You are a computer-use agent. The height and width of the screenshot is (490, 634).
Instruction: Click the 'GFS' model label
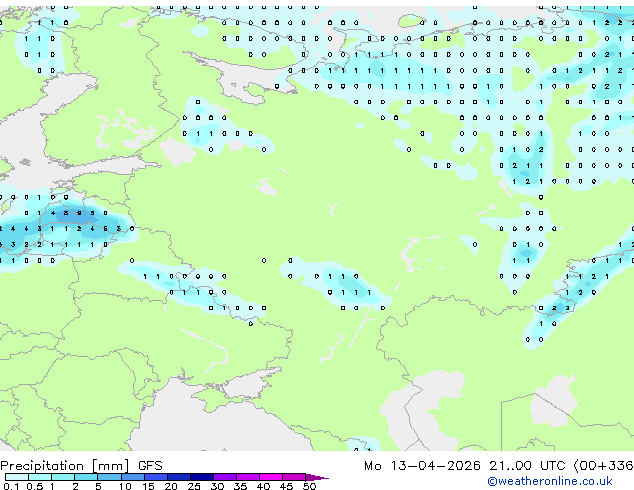[x=150, y=466]
